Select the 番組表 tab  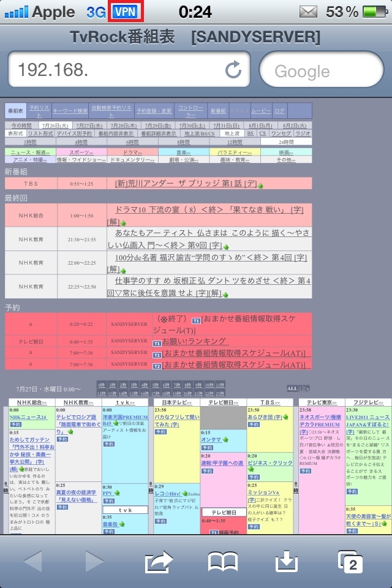coord(15,111)
